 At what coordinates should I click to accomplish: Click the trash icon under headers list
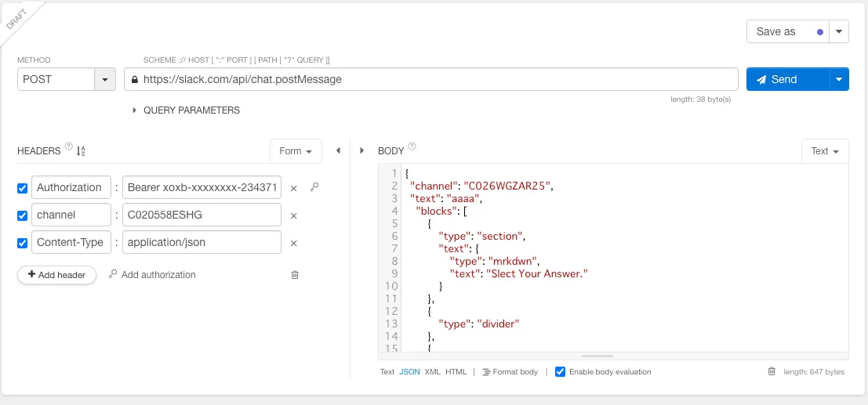(x=295, y=275)
